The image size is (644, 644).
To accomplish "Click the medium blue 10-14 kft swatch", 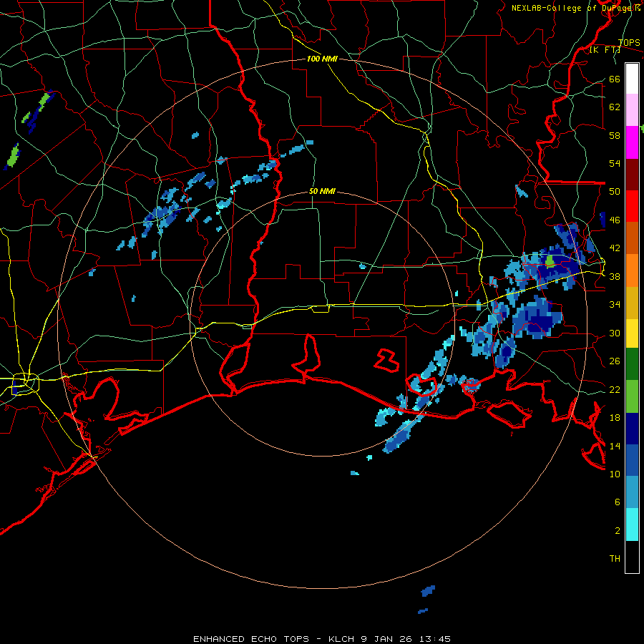I will [632, 461].
